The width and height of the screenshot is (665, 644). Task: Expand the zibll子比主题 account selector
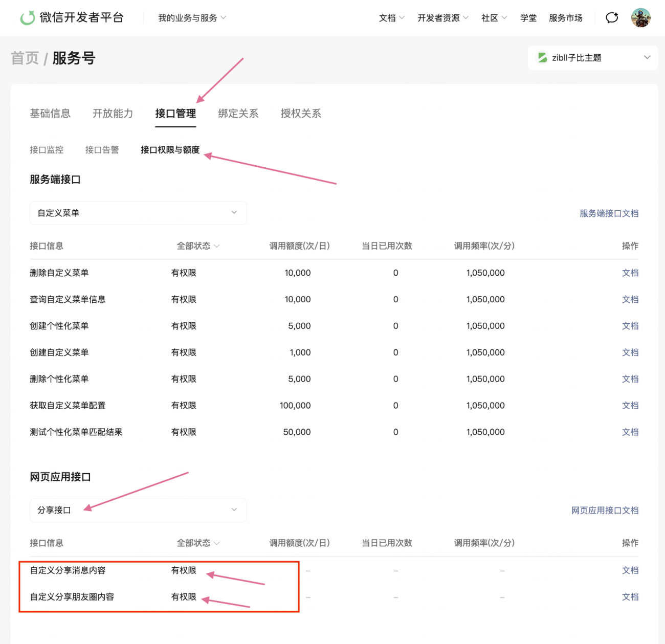[592, 57]
